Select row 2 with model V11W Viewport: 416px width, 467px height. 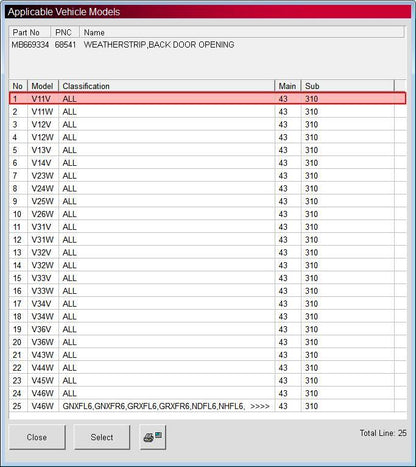click(x=207, y=112)
